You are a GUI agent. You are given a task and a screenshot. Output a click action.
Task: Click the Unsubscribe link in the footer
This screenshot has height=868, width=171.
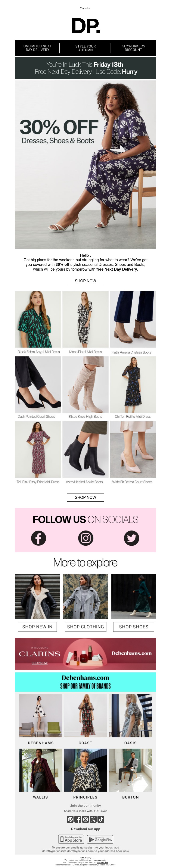tap(103, 862)
